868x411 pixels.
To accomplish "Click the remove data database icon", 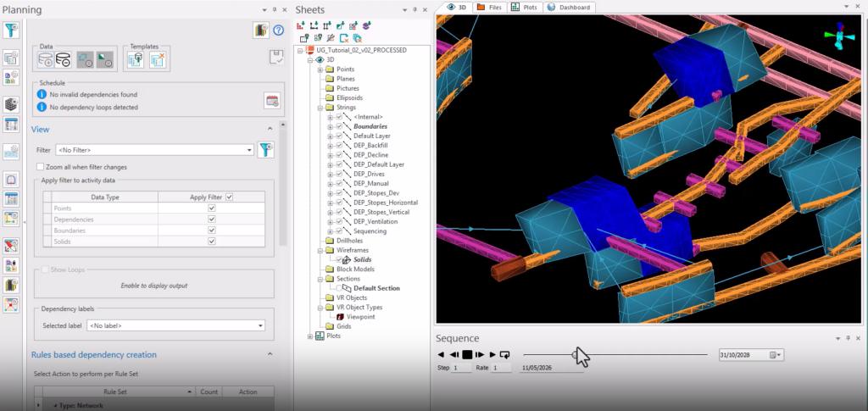I will coord(63,59).
